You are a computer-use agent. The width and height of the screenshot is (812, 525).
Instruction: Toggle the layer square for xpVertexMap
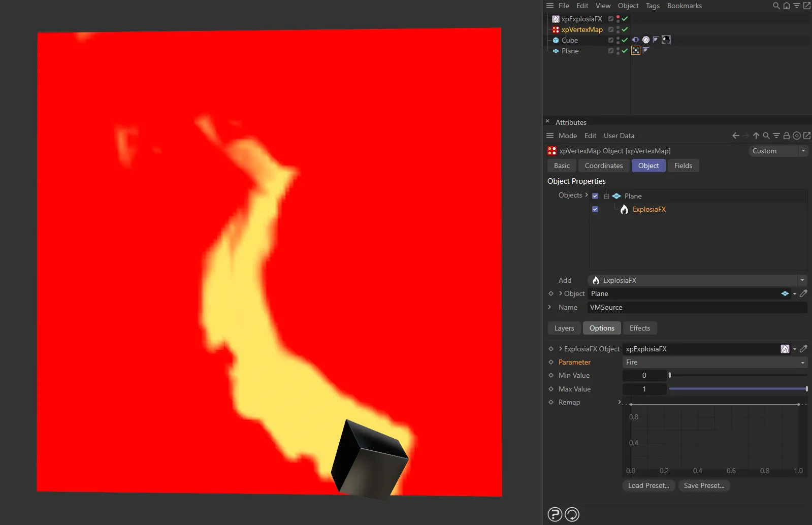[611, 29]
